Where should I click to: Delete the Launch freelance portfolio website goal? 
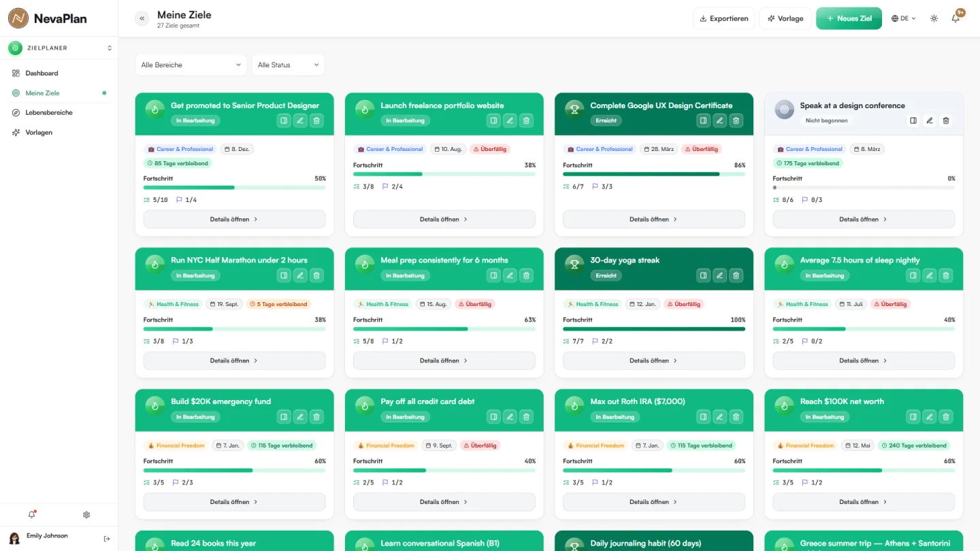pyautogui.click(x=526, y=120)
